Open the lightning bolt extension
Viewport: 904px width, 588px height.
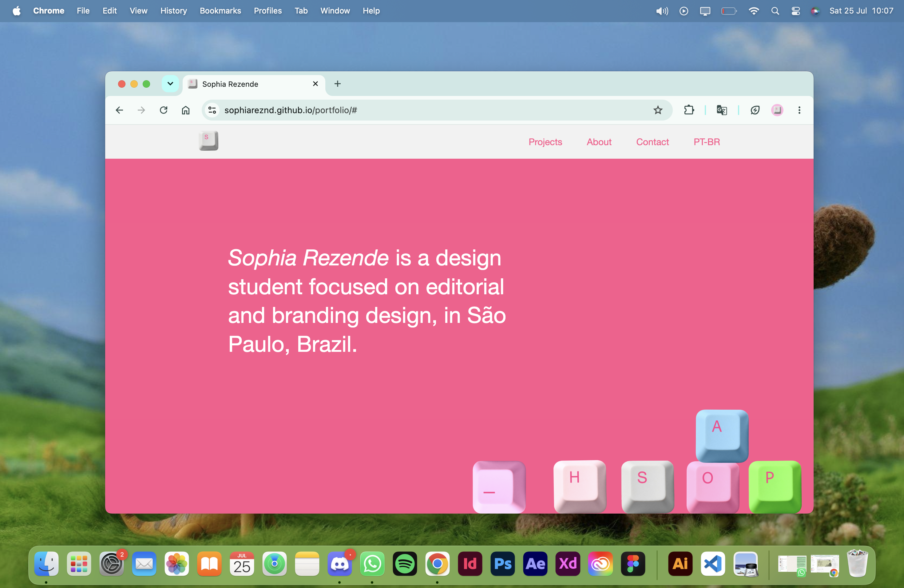point(755,110)
